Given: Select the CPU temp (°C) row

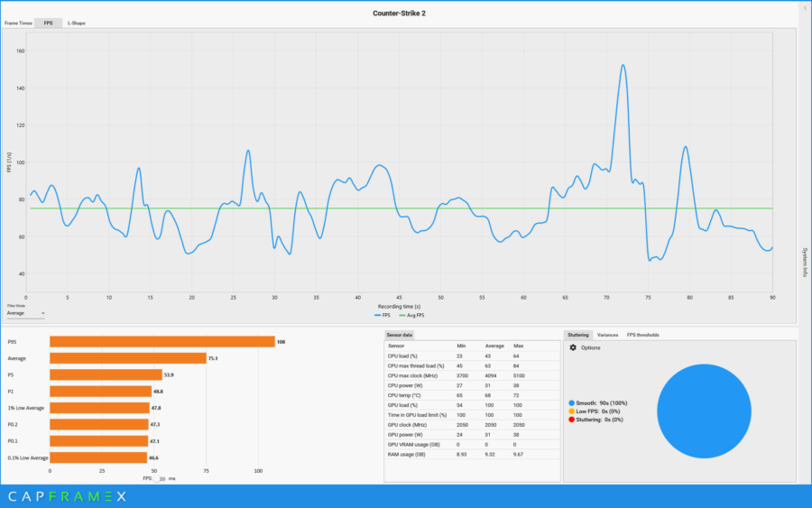Looking at the screenshot, I should click(472, 395).
